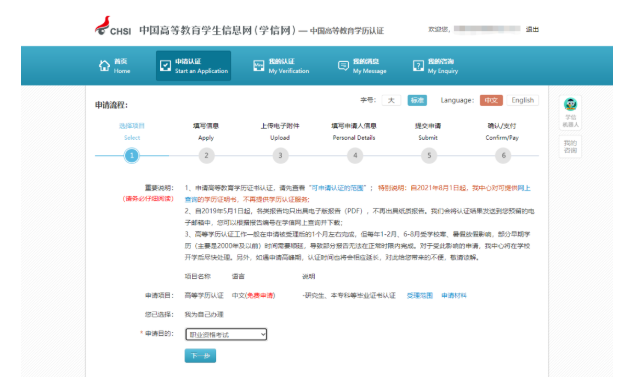Set font size to large (大)

(x=391, y=100)
